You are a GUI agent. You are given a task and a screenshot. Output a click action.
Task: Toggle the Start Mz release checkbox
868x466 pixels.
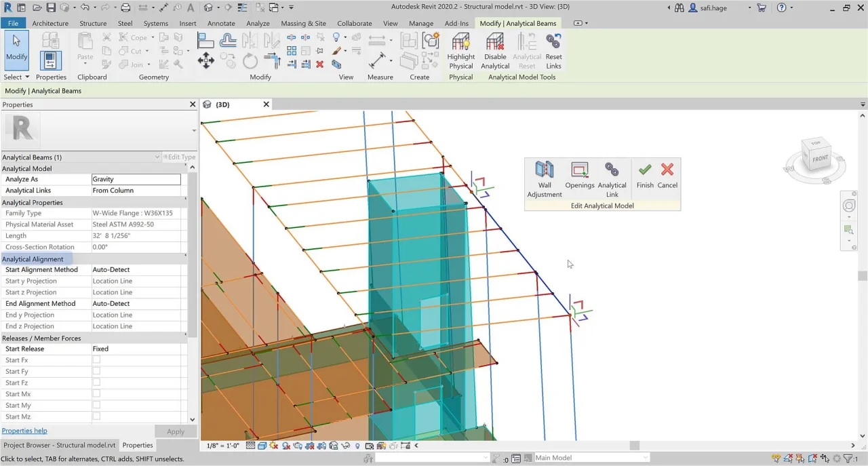[x=96, y=416]
